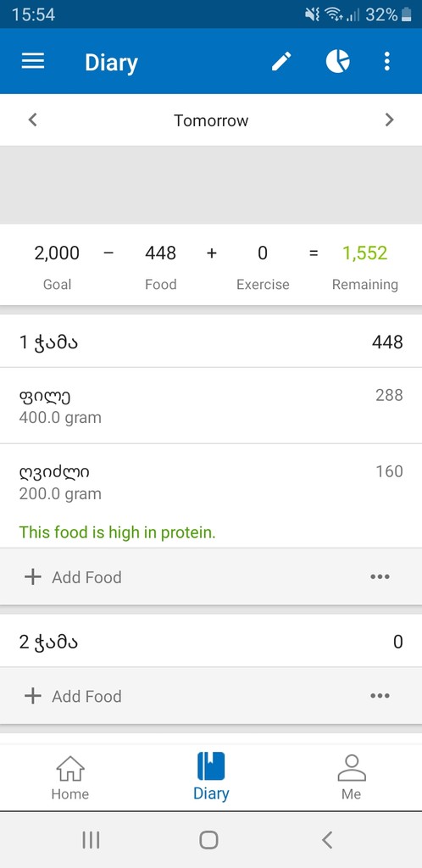Open the 1 ჭამა meal header
Viewport: 422px width, 868px height.
coord(211,342)
